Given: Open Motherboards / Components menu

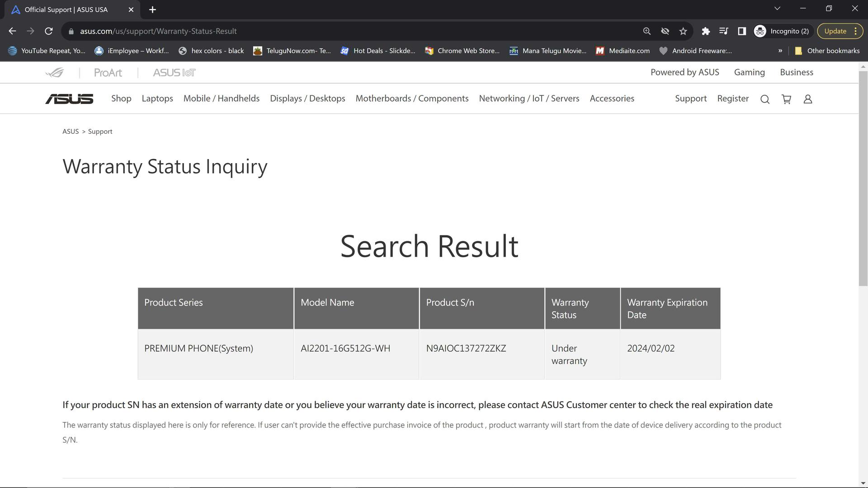Looking at the screenshot, I should coord(412,99).
